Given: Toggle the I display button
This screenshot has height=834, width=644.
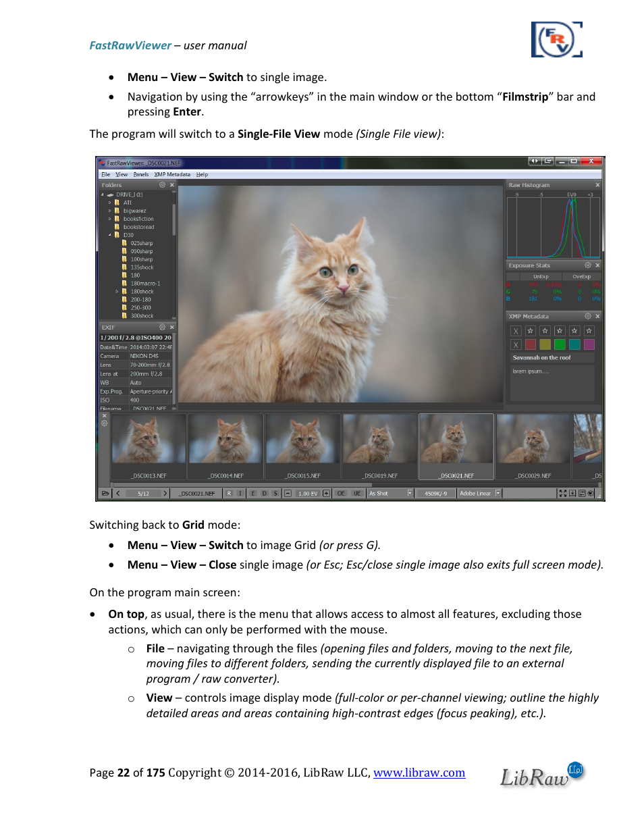Looking at the screenshot, I should tap(240, 493).
